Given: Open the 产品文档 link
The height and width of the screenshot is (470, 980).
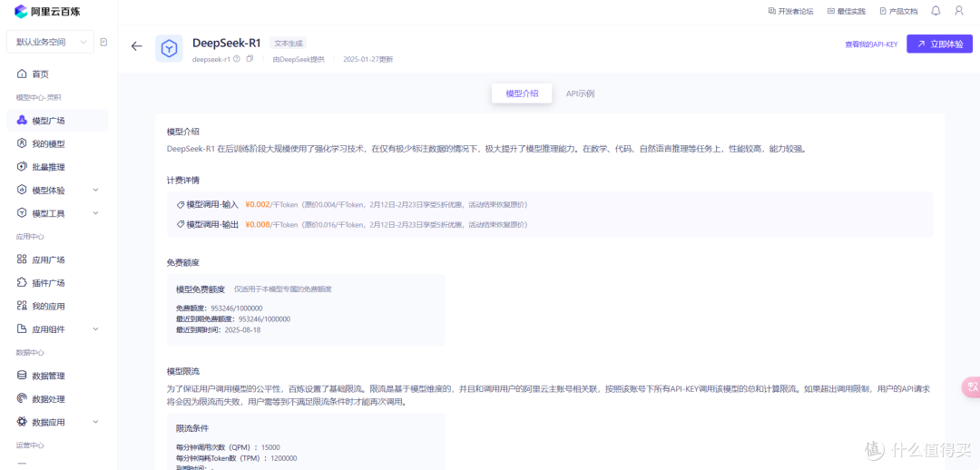Looking at the screenshot, I should point(898,11).
